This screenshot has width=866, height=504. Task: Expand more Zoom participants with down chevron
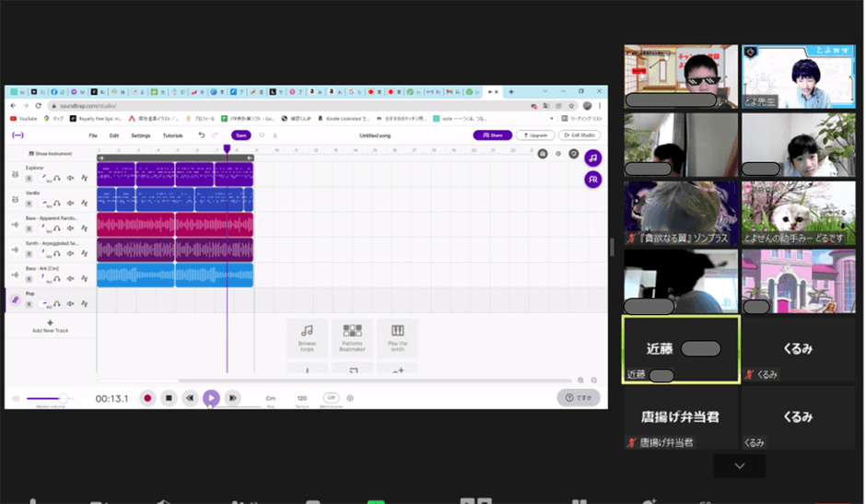[739, 466]
